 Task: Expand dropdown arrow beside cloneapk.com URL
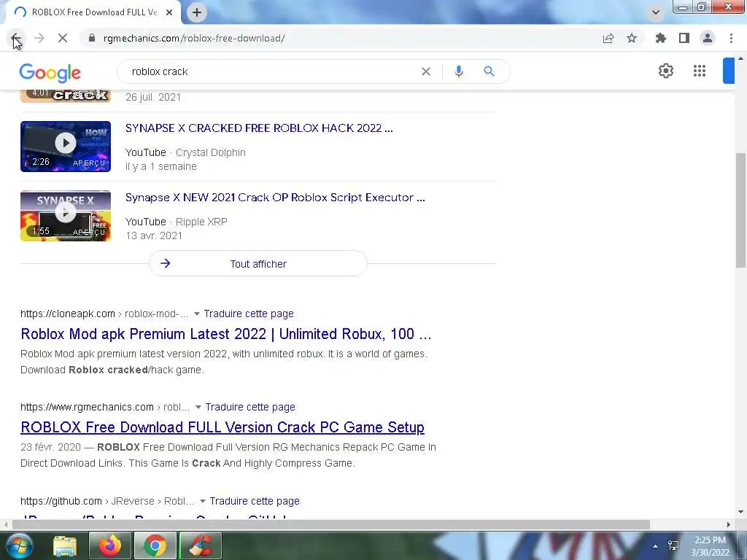[196, 314]
